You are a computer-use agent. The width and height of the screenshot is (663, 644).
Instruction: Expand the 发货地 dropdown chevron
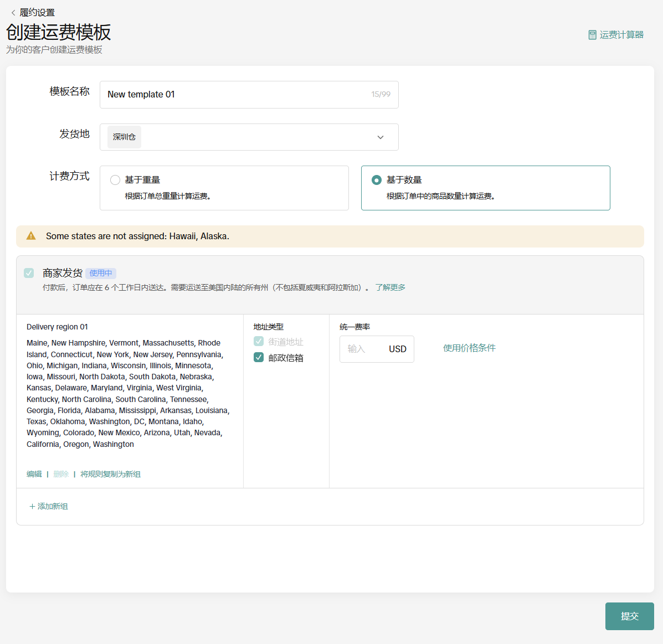(x=381, y=137)
